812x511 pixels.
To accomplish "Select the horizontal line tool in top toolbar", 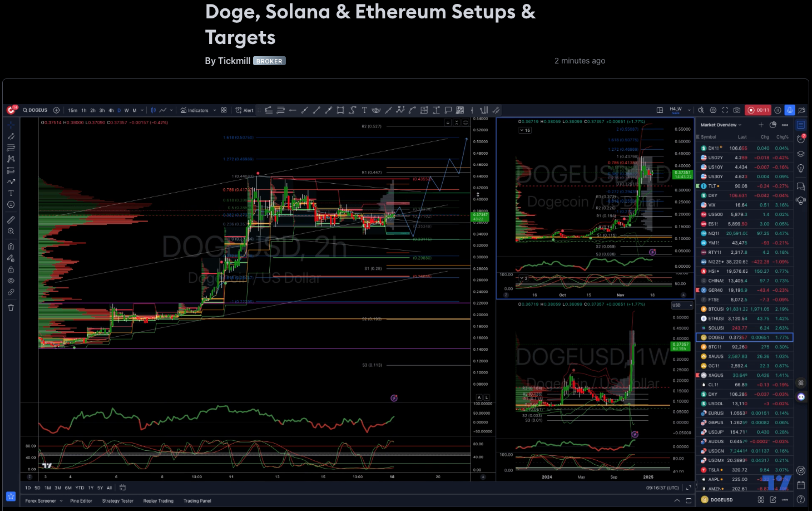I will point(293,110).
